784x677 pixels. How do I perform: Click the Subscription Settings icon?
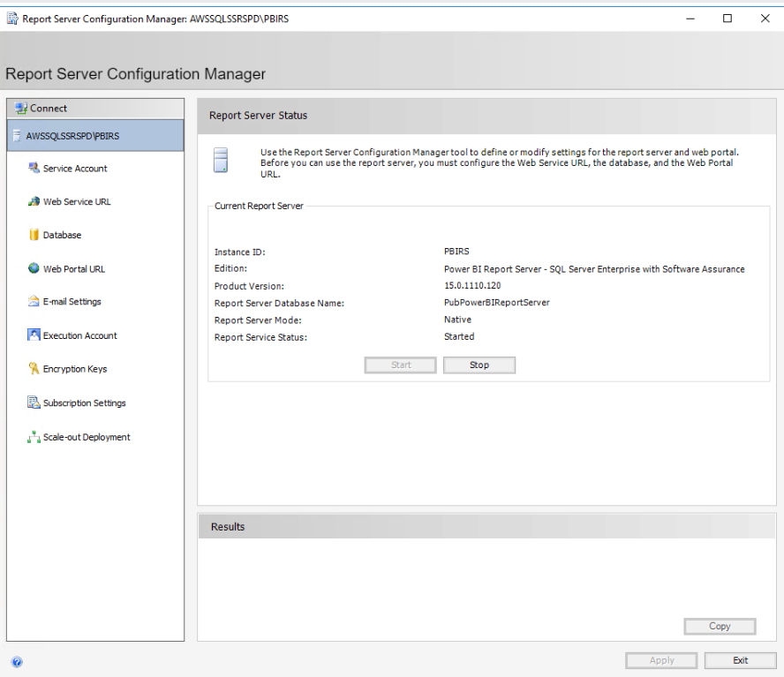tap(34, 402)
